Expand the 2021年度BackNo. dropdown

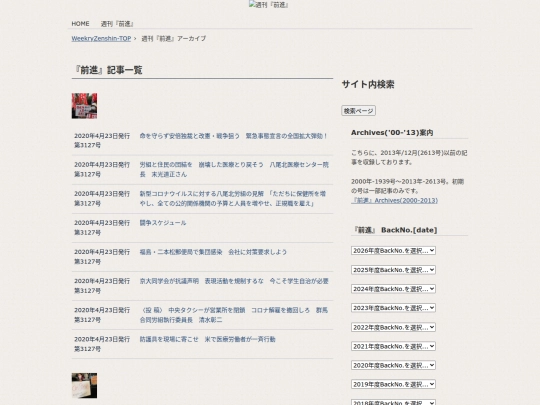(x=393, y=346)
